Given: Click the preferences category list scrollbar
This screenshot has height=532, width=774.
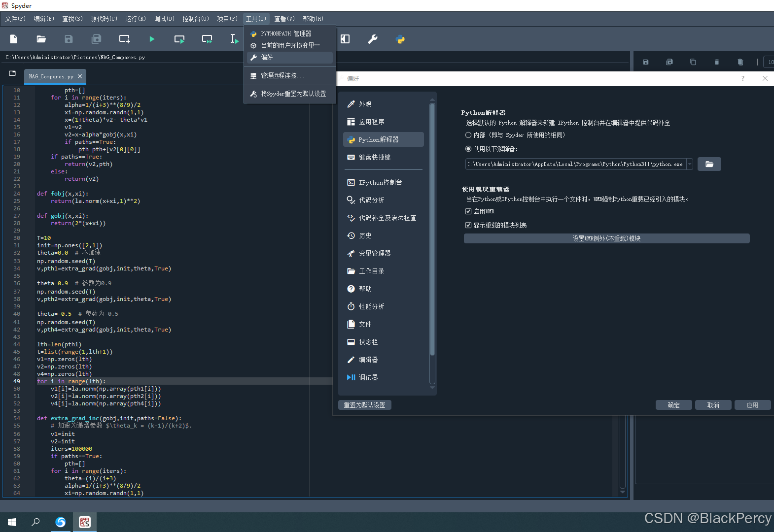Looking at the screenshot, I should (x=432, y=229).
